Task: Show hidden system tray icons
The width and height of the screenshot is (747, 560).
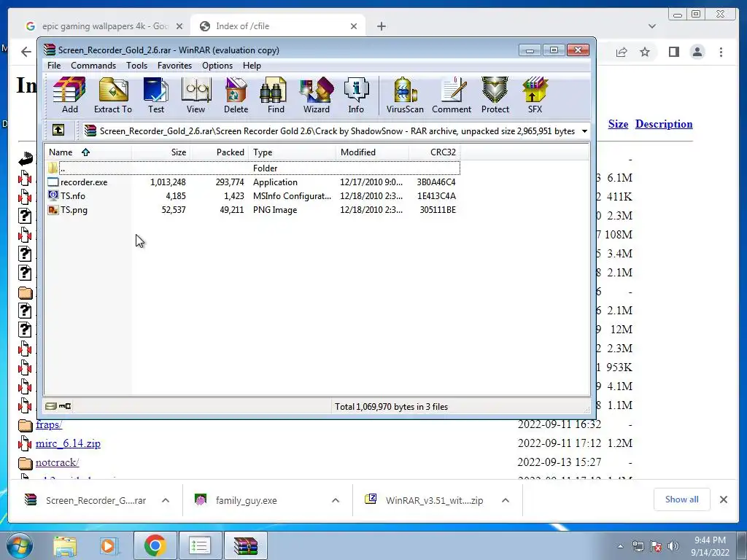Action: point(620,546)
